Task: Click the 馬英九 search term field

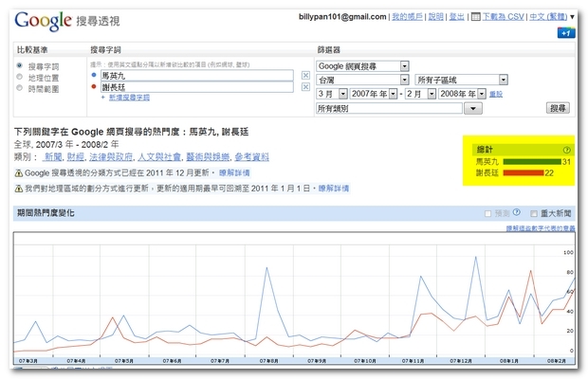Action: (x=197, y=75)
